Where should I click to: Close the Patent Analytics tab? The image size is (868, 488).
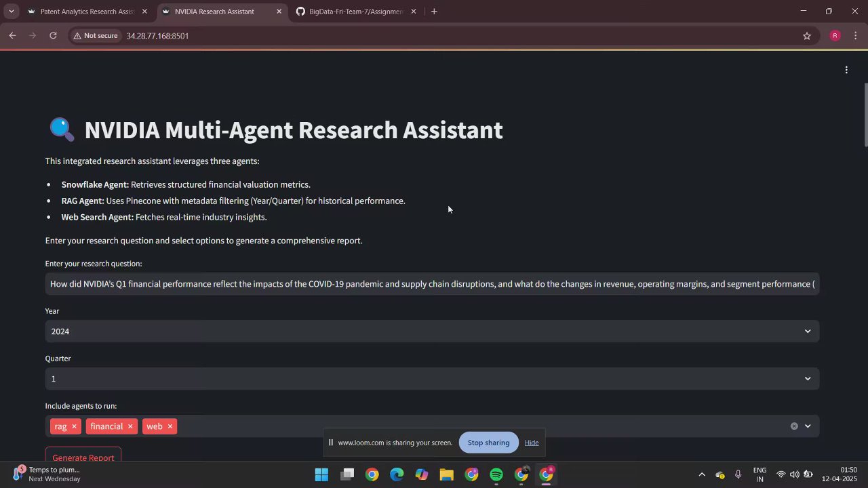pyautogui.click(x=144, y=12)
